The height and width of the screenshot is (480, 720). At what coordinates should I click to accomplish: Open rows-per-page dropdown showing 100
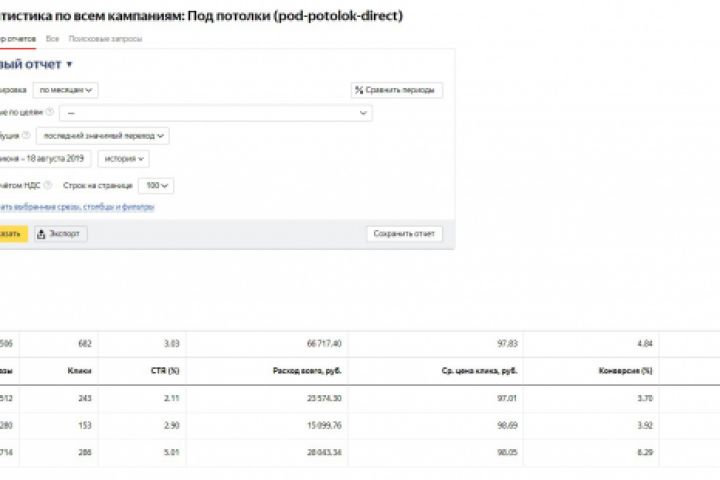pos(157,185)
